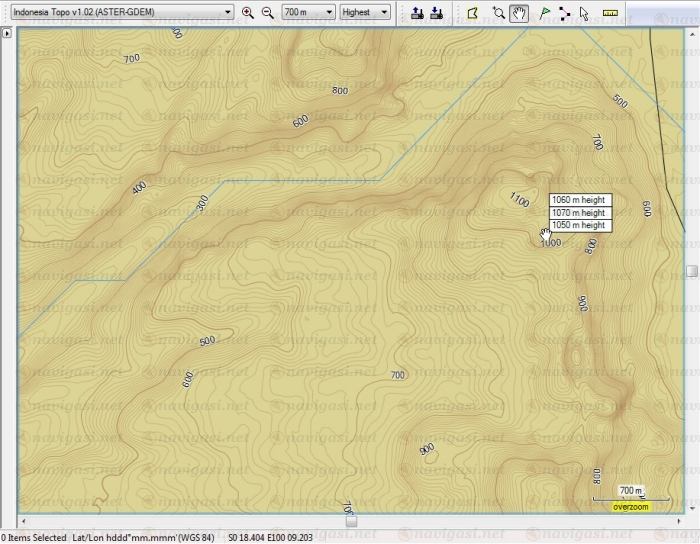Select the 1050 m height tooltip entry
The image size is (700, 544).
tap(578, 226)
